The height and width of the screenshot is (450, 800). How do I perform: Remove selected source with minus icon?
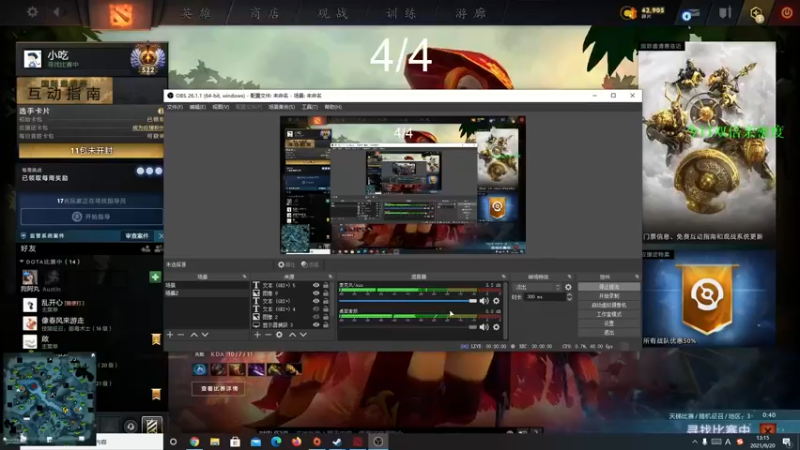point(268,335)
